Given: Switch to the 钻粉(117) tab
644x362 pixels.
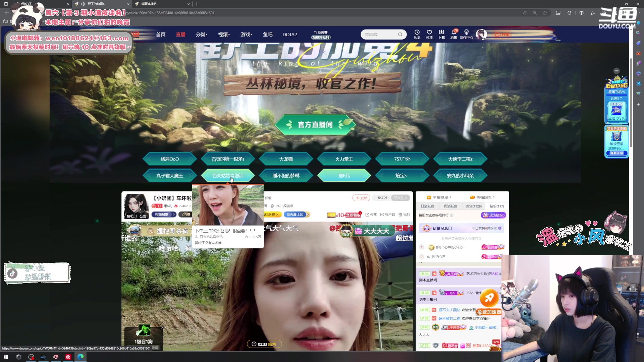Looking at the screenshot, I should (497, 206).
